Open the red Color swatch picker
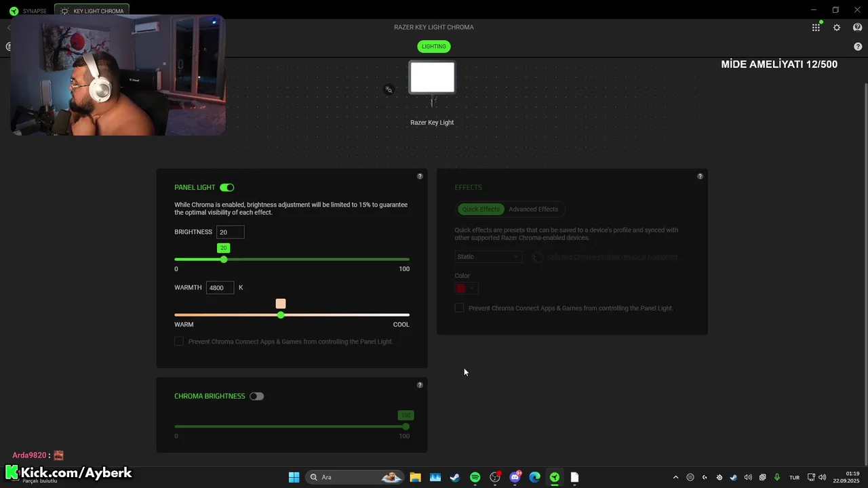Viewport: 868px width, 488px height. (467, 288)
